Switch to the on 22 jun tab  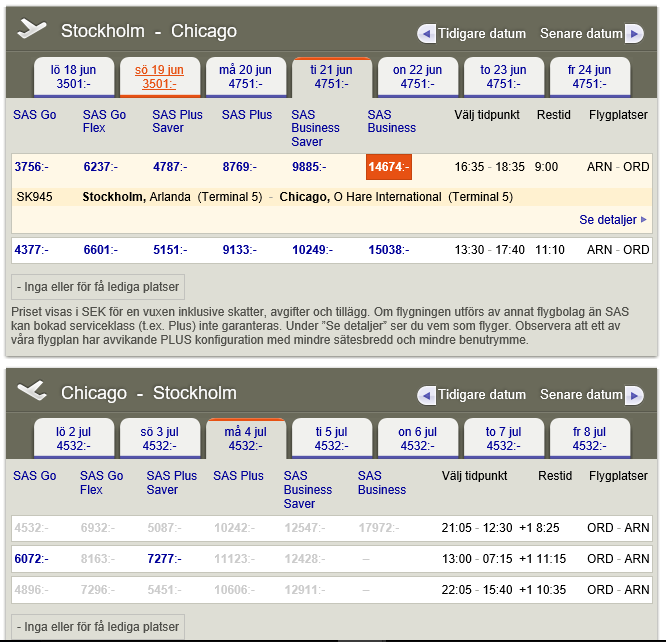pos(417,77)
